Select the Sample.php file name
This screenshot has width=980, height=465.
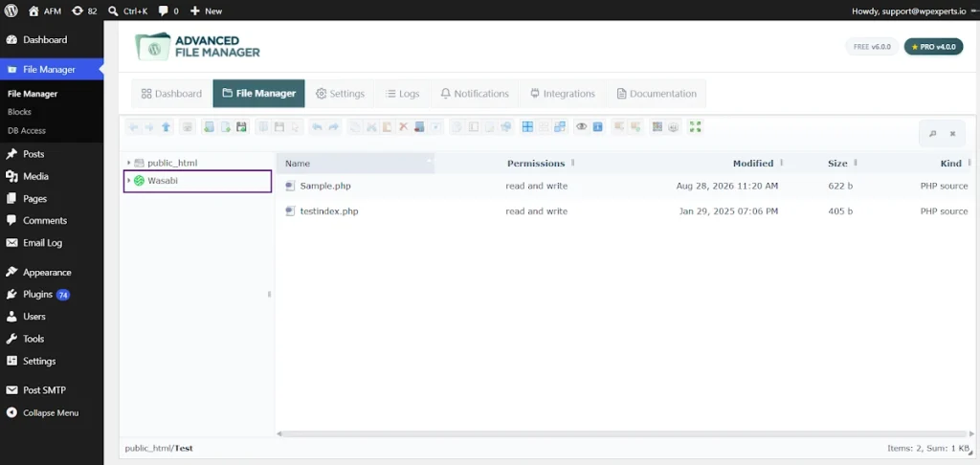point(325,186)
